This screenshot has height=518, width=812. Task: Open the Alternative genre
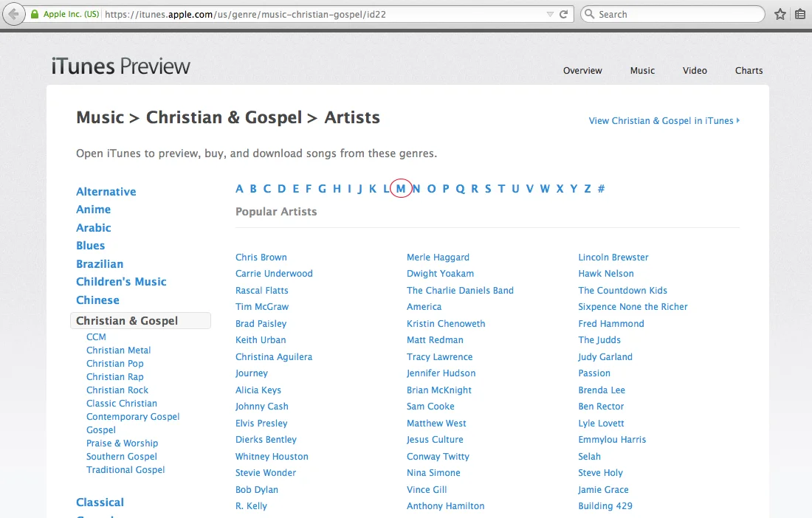tap(106, 191)
